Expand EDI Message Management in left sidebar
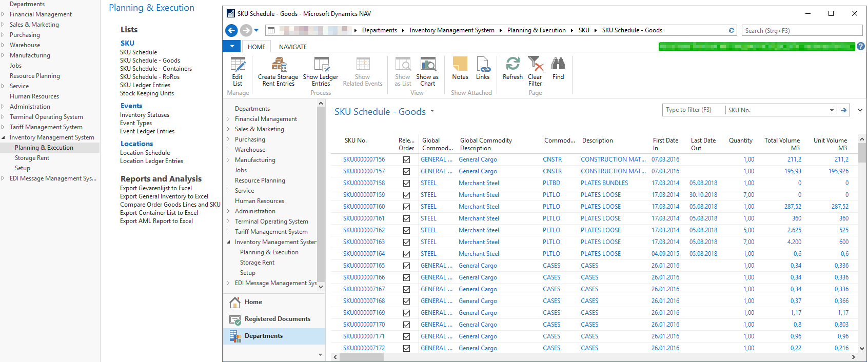868x362 pixels. click(x=3, y=178)
